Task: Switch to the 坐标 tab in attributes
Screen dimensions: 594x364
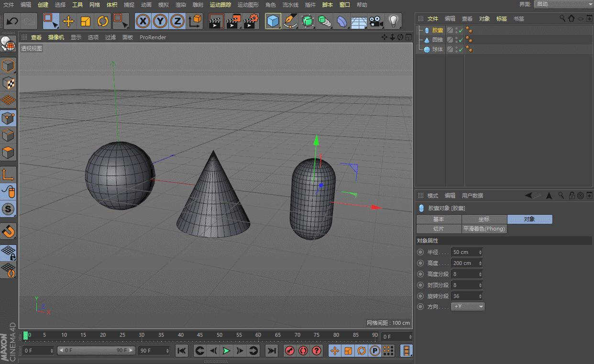Action: (x=484, y=219)
